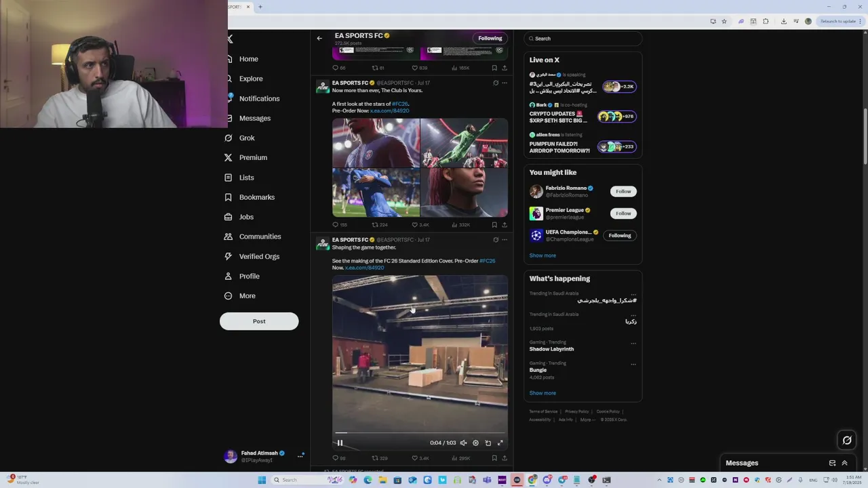Click the Jobs briefcase icon
The width and height of the screenshot is (868, 488).
coord(228,217)
